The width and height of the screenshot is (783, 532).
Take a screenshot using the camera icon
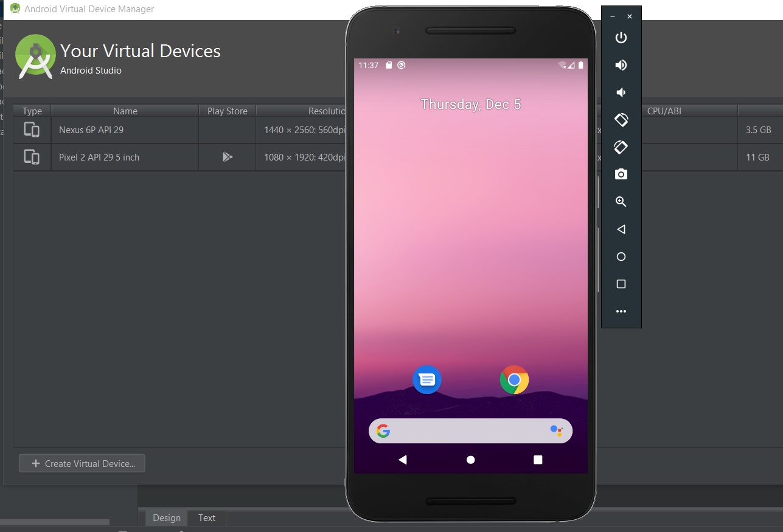621,174
